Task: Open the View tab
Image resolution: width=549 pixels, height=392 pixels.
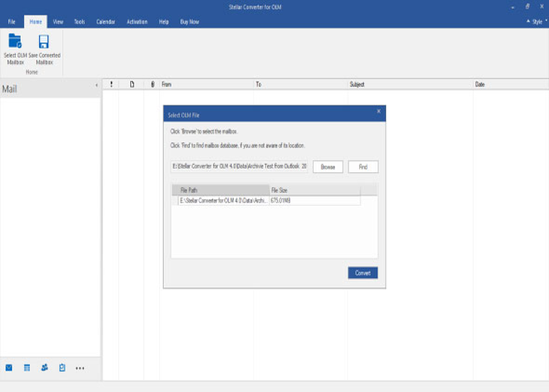Action: (58, 22)
